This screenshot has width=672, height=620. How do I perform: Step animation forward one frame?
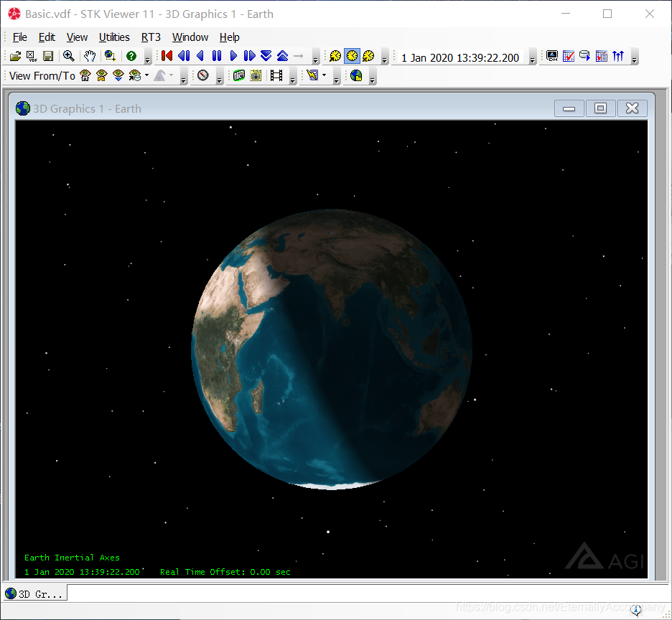pyautogui.click(x=249, y=56)
